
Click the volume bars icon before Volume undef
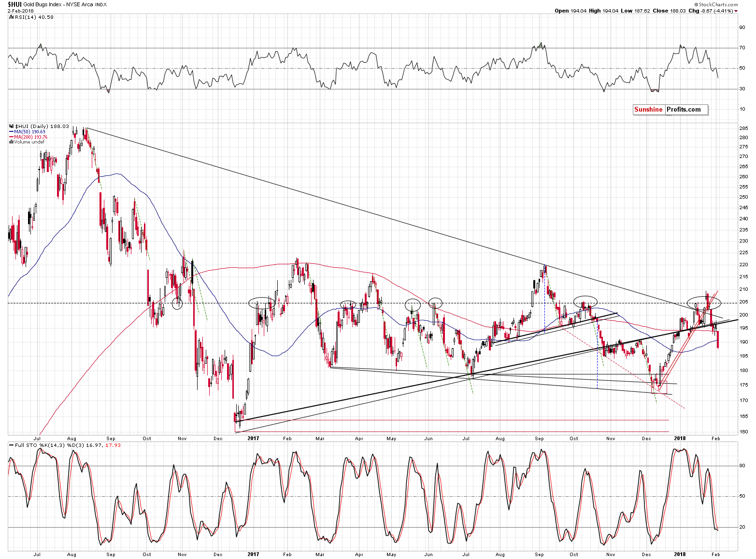[12, 142]
